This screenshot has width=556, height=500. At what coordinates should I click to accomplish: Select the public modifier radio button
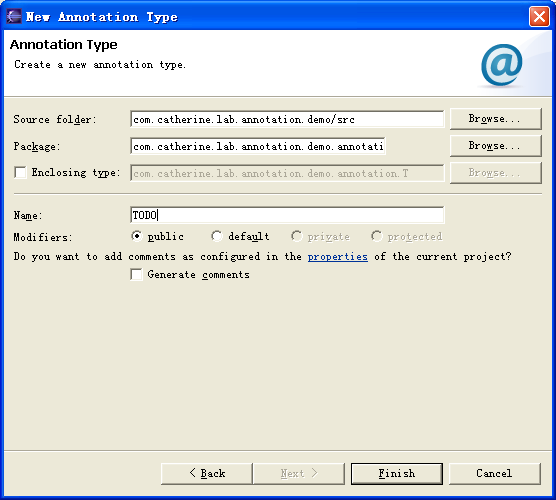(137, 236)
